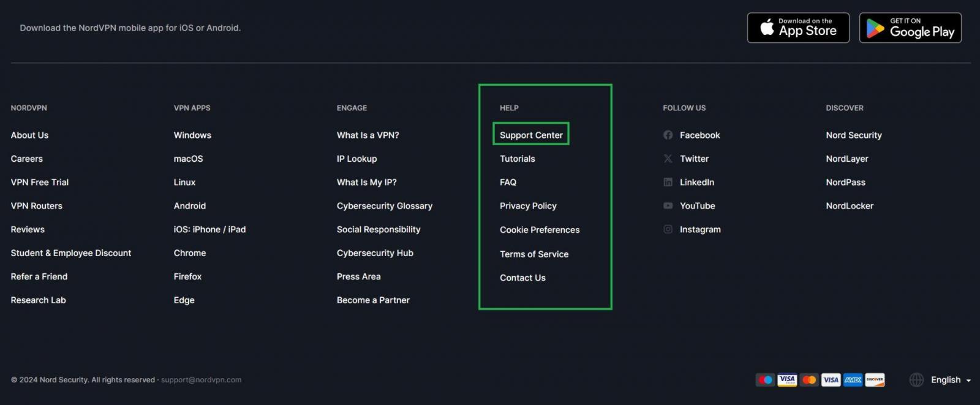Open the Privacy Policy link
The width and height of the screenshot is (980, 405).
(528, 206)
